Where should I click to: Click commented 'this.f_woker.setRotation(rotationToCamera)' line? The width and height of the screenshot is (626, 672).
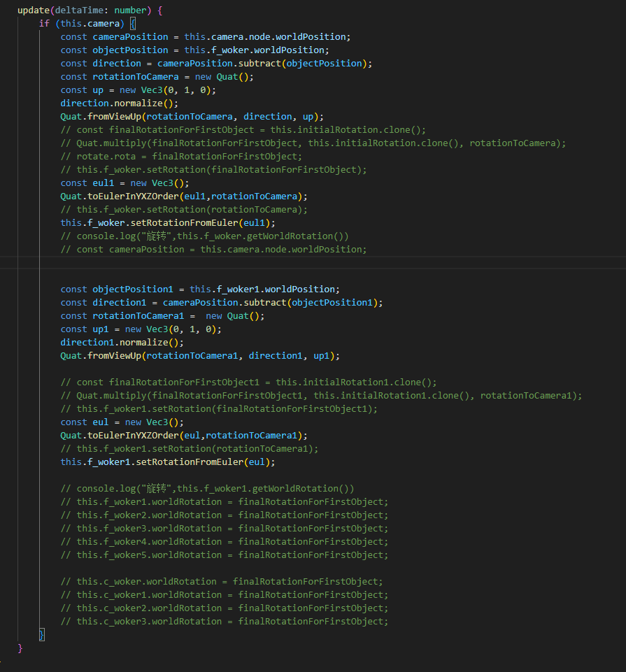click(x=184, y=210)
